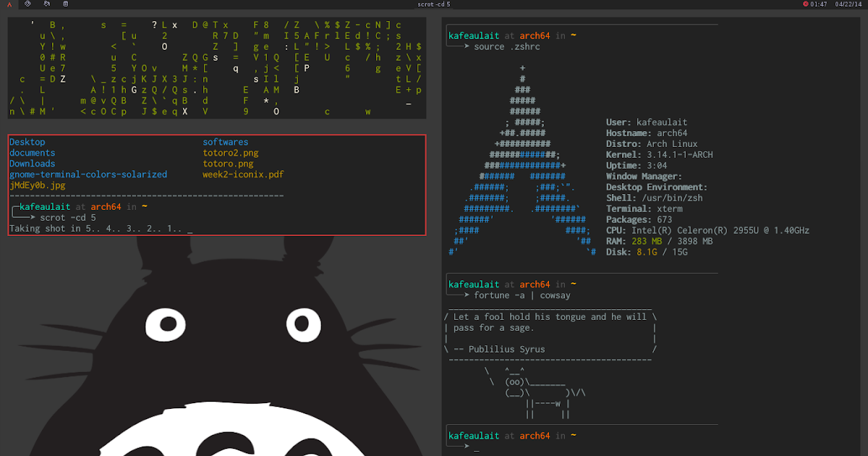Click the 'Distro: Arch Linux' line
Viewport: 868px width, 456px height.
(x=652, y=144)
